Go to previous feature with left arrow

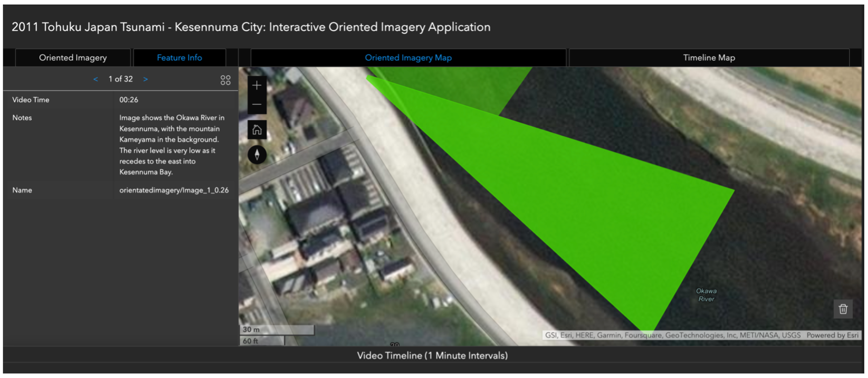(x=96, y=79)
